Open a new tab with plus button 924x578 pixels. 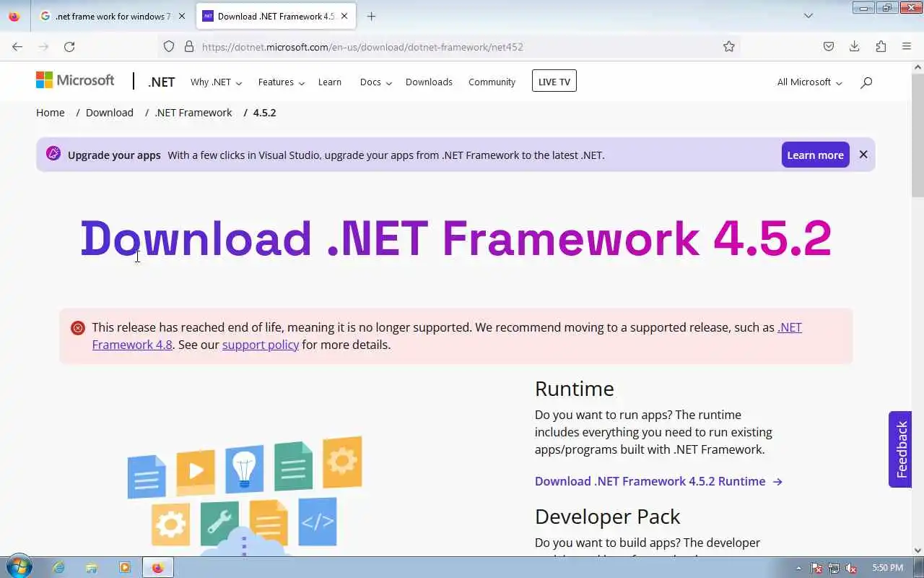371,16
